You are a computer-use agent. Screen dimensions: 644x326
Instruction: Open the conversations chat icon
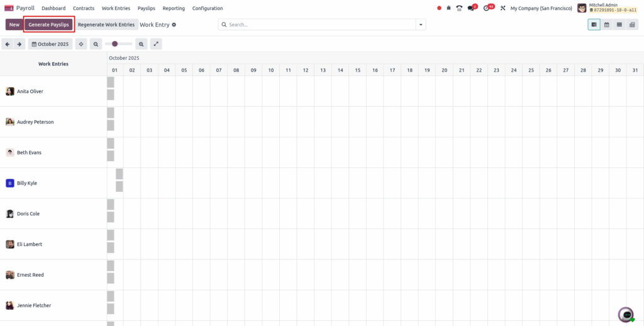(x=470, y=8)
